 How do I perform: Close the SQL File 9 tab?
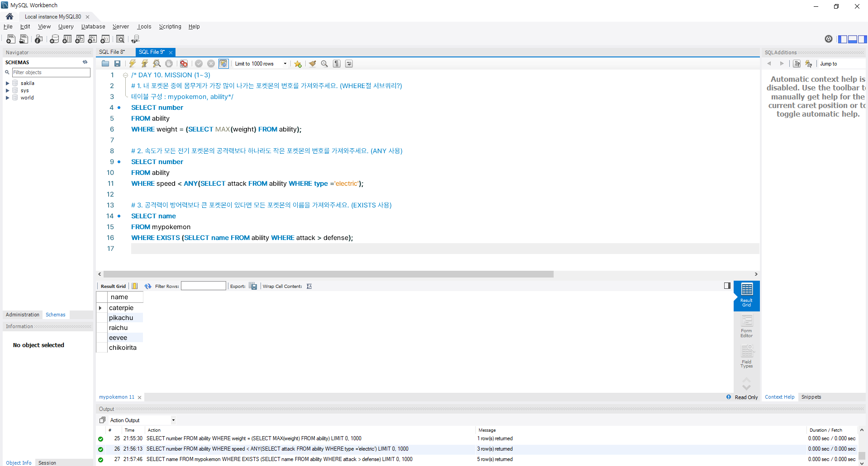[171, 52]
